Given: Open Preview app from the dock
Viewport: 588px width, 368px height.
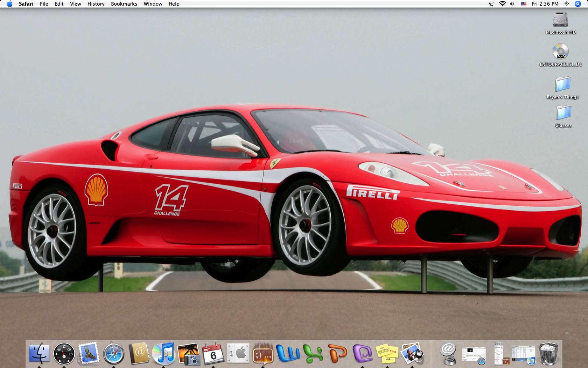Looking at the screenshot, I should 412,353.
